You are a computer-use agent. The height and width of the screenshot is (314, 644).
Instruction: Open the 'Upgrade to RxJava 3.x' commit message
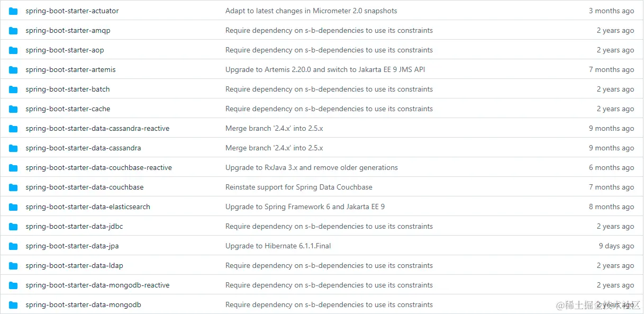pyautogui.click(x=312, y=168)
